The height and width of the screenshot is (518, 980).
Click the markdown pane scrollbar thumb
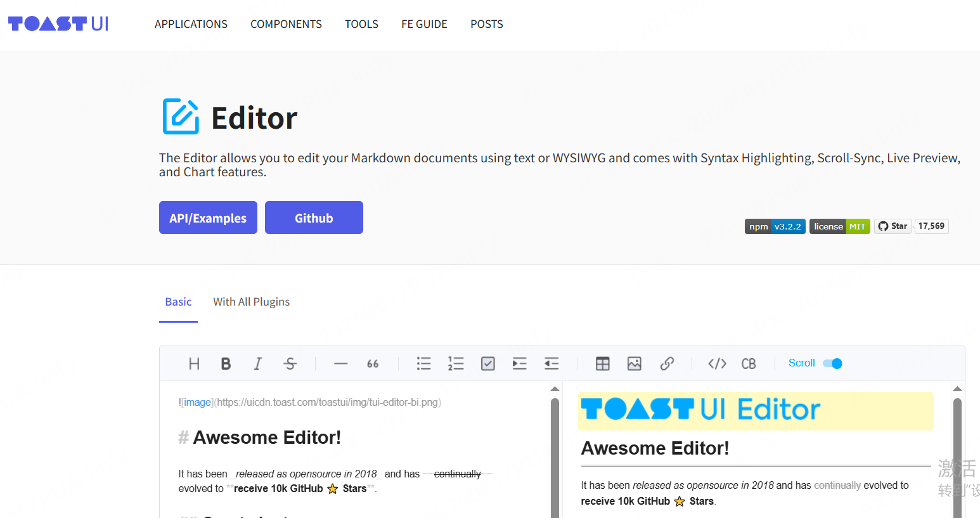(555, 458)
